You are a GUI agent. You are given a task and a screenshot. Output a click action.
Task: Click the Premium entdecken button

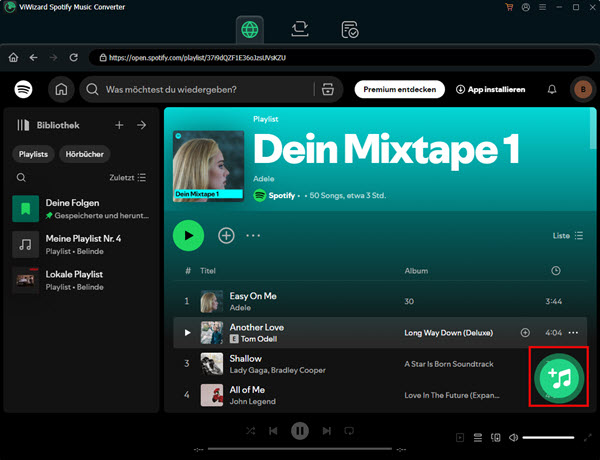tap(399, 89)
